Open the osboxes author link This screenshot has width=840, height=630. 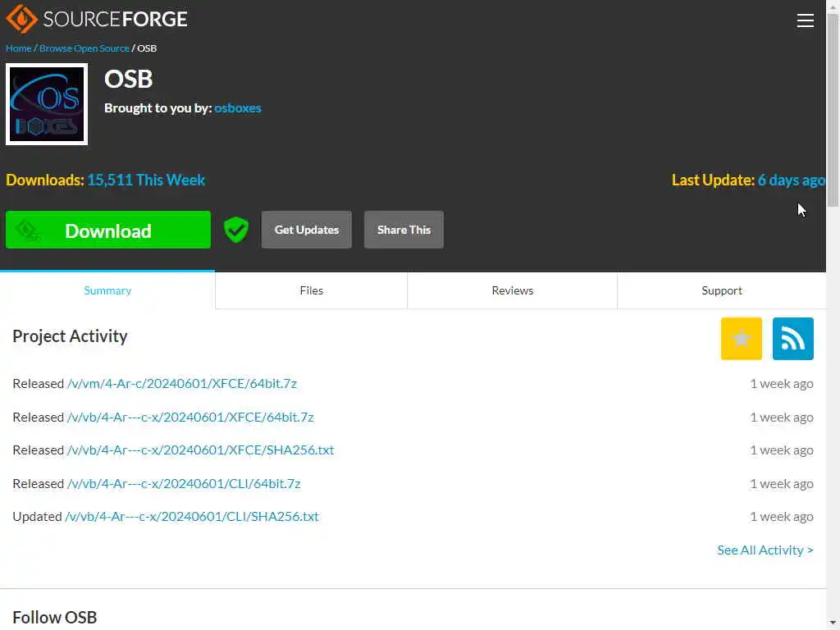click(x=238, y=108)
